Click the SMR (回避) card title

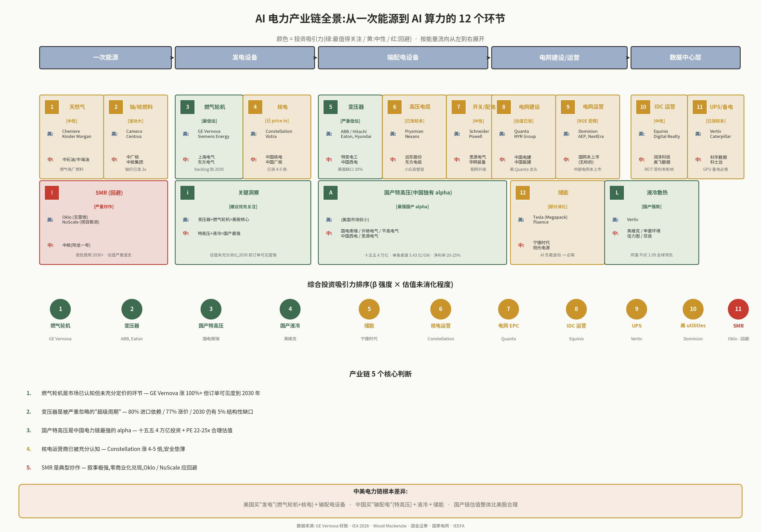pyautogui.click(x=109, y=193)
